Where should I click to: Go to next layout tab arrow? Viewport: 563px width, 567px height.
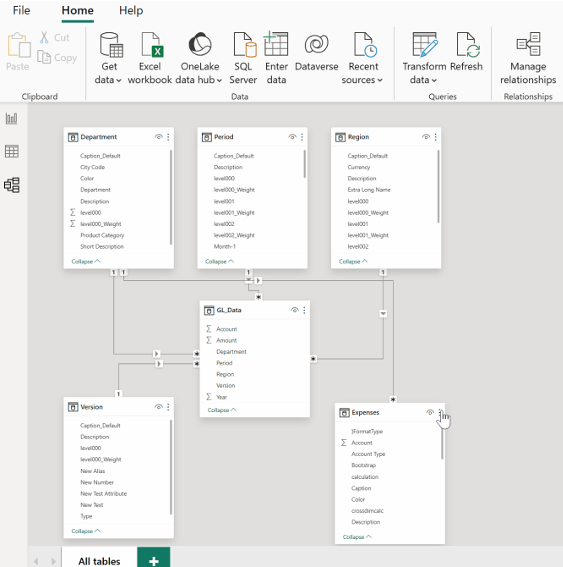tap(54, 561)
